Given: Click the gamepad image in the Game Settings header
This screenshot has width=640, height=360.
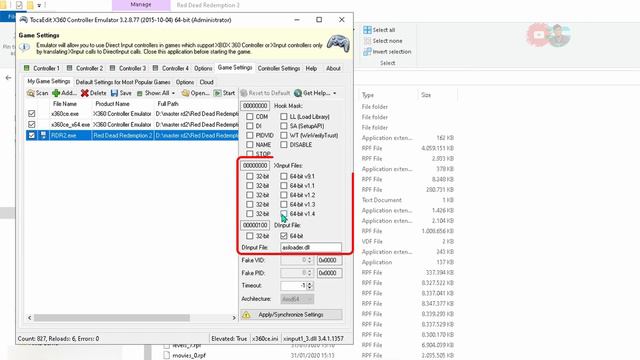Looking at the screenshot, I should pyautogui.click(x=338, y=43).
